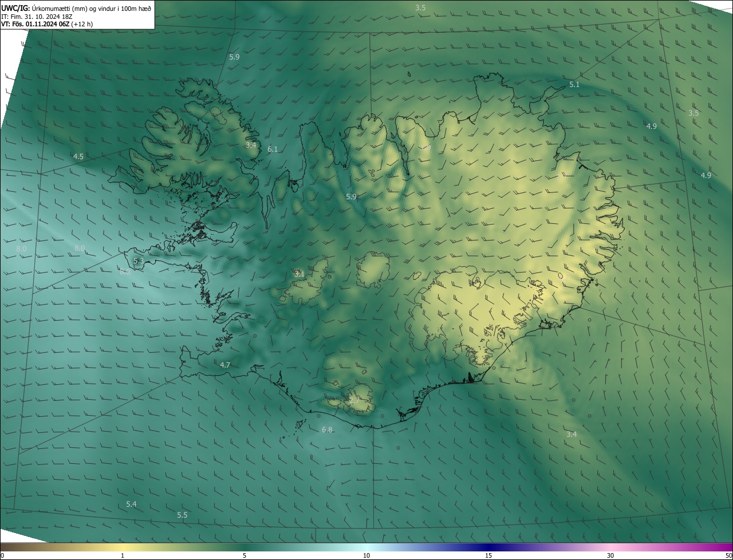This screenshot has height=560, width=733.
Task: Click the "5.3" value on Snæfellsnes peninsula
Action: (x=139, y=261)
